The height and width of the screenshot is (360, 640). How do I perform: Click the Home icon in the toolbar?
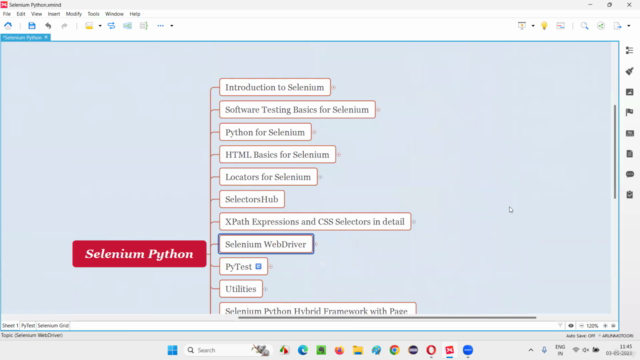8,26
